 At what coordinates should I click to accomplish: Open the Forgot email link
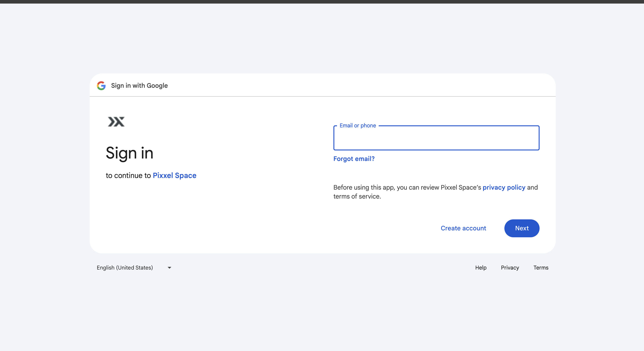(354, 159)
